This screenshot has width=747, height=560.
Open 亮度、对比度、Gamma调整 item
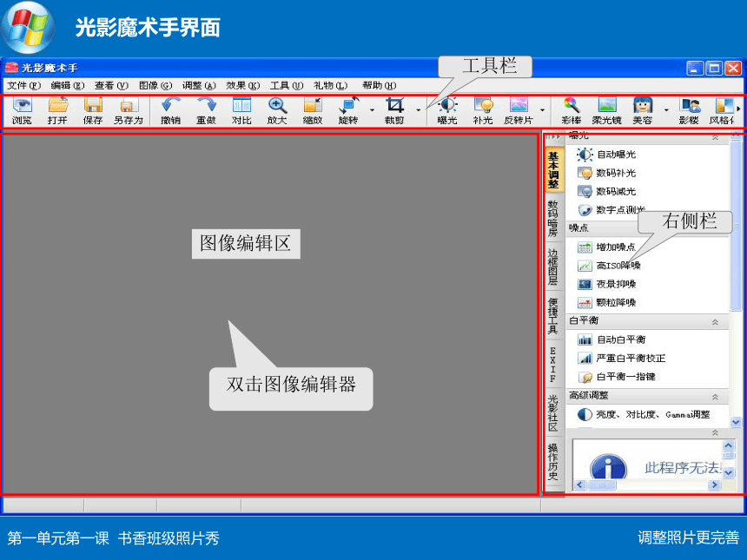[x=643, y=415]
